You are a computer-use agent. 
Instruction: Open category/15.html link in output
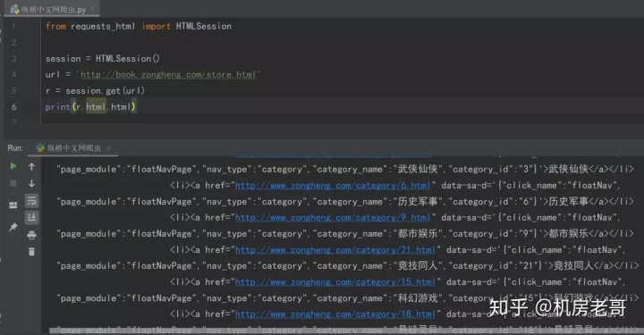[335, 282]
